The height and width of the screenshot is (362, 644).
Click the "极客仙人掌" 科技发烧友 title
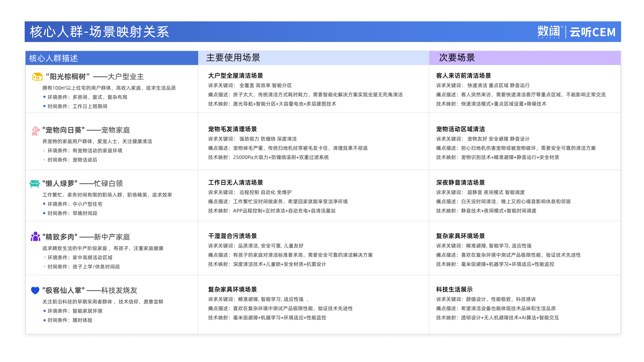pyautogui.click(x=90, y=290)
